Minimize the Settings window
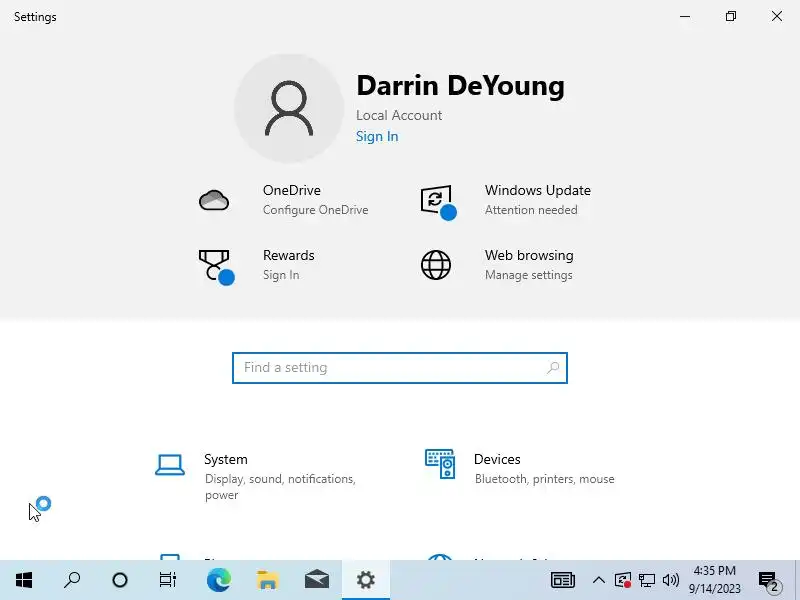Viewport: 800px width, 600px height. [685, 16]
